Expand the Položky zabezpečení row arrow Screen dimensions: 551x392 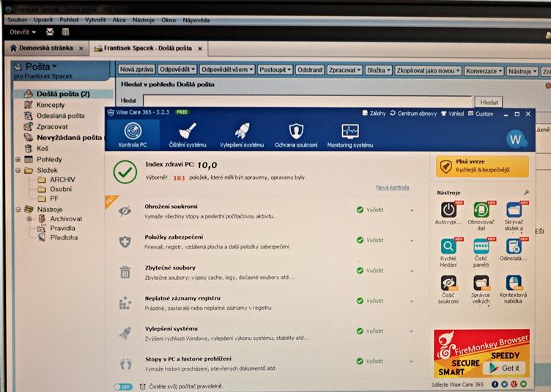click(x=412, y=241)
